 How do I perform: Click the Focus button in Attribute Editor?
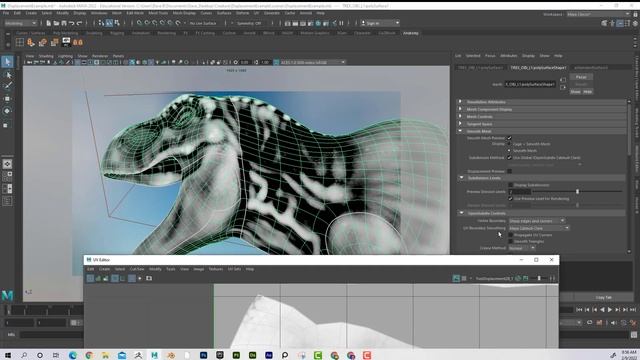pos(581,77)
